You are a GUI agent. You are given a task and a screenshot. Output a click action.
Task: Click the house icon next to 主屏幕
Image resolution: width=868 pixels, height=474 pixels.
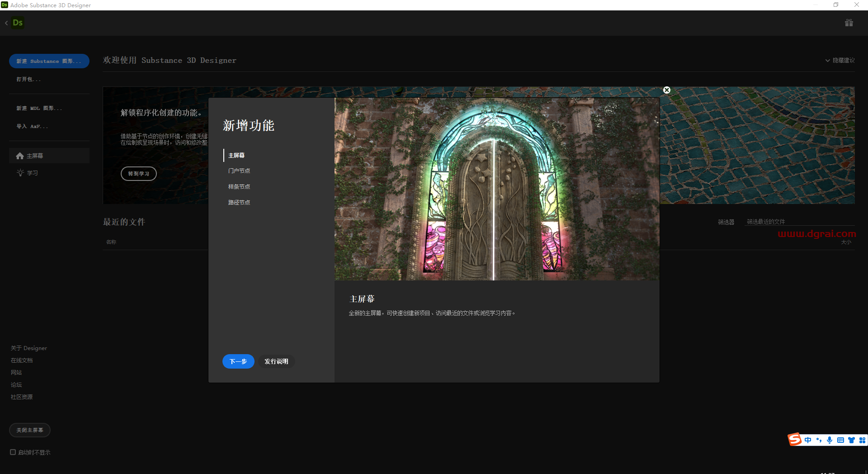coord(20,156)
